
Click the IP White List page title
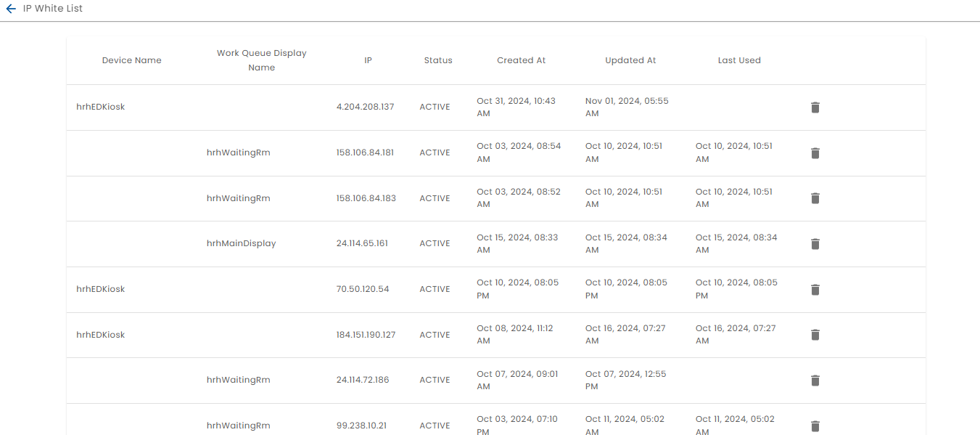point(53,9)
